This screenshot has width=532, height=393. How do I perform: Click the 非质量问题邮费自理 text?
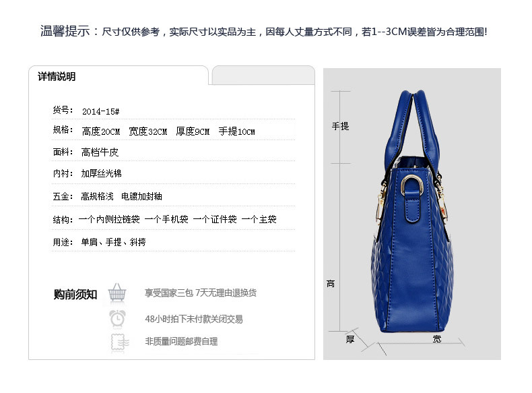click(x=182, y=341)
